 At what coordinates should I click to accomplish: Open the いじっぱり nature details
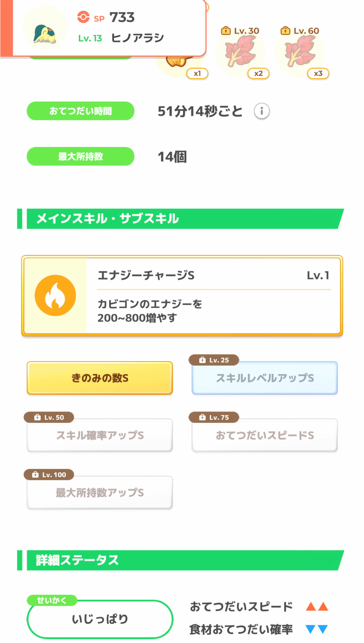click(x=100, y=619)
